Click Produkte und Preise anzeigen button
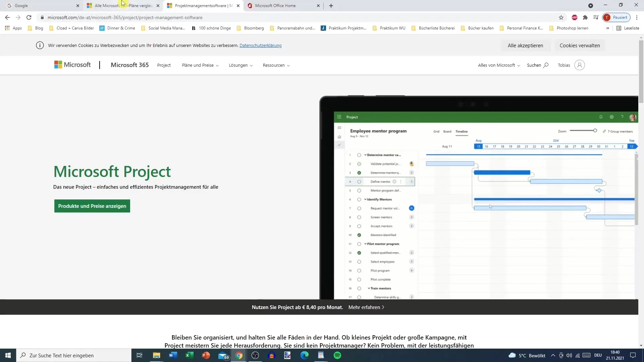This screenshot has width=644, height=362. pos(92,206)
